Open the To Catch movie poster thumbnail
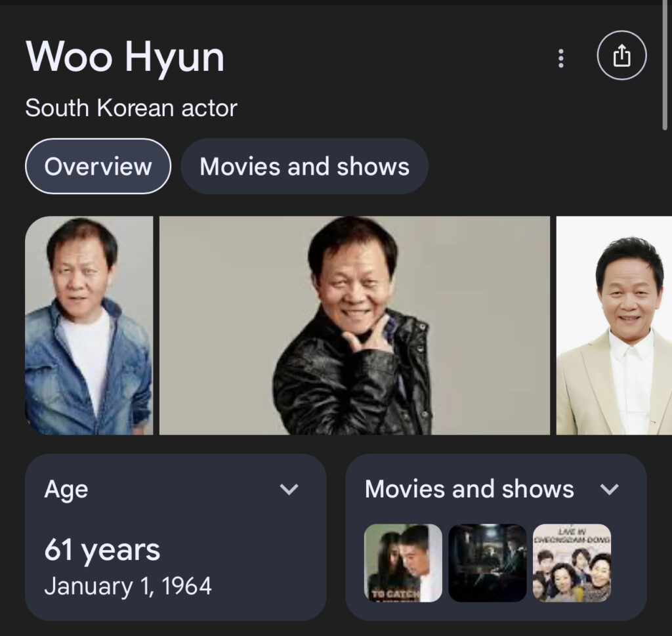The height and width of the screenshot is (636, 672). [403, 562]
